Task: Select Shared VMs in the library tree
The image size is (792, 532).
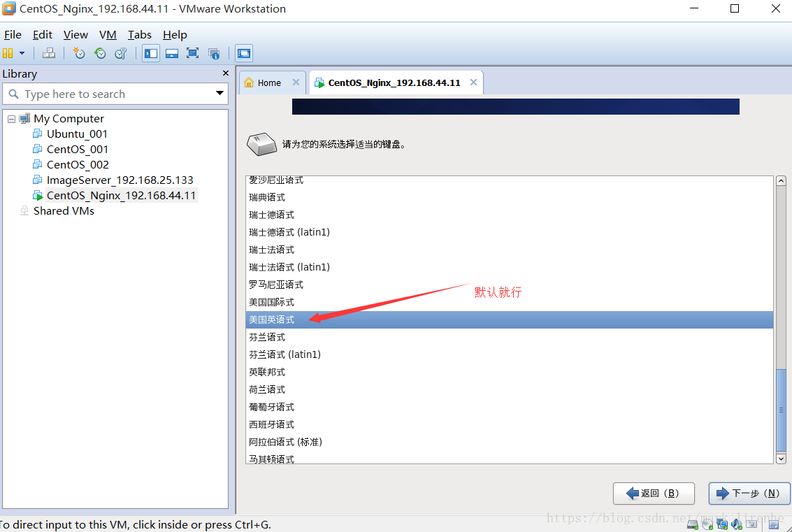Action: (x=64, y=210)
